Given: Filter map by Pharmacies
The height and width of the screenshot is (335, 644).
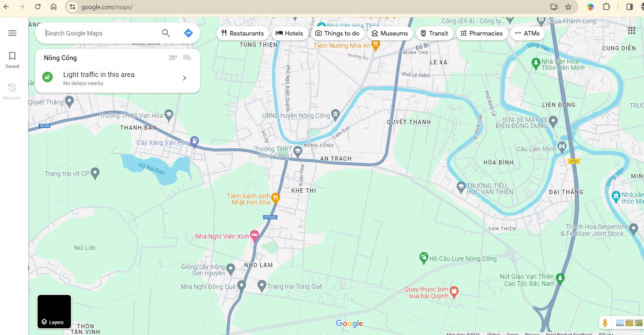Looking at the screenshot, I should 482,33.
